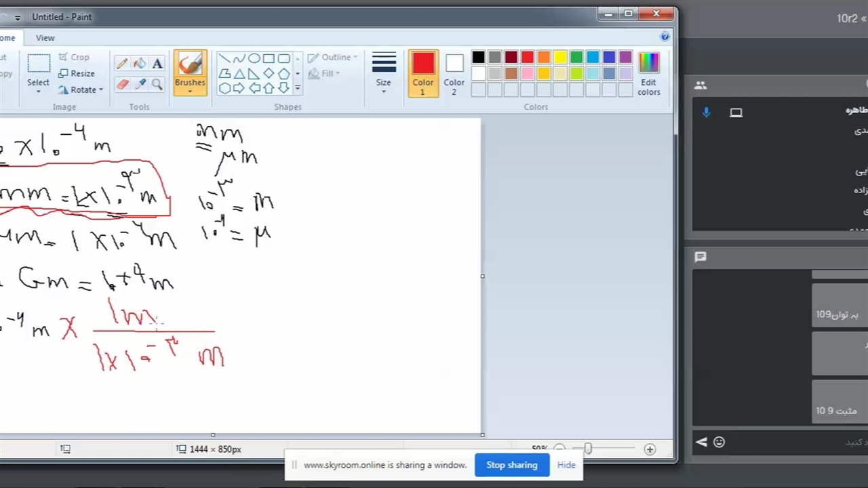Open Paint Help icon
Image resolution: width=868 pixels, height=488 pixels.
tap(665, 37)
